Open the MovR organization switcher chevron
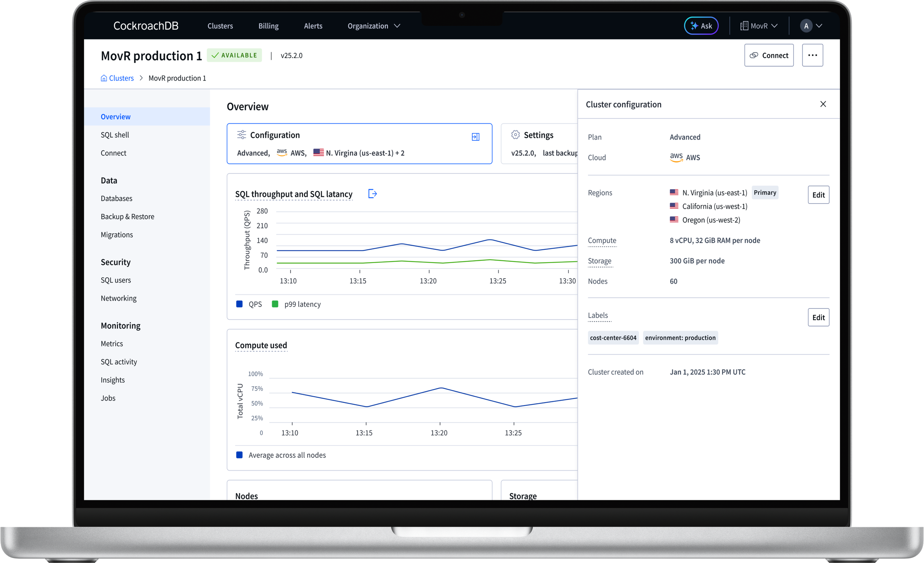Viewport: 924px width, 563px height. (774, 26)
